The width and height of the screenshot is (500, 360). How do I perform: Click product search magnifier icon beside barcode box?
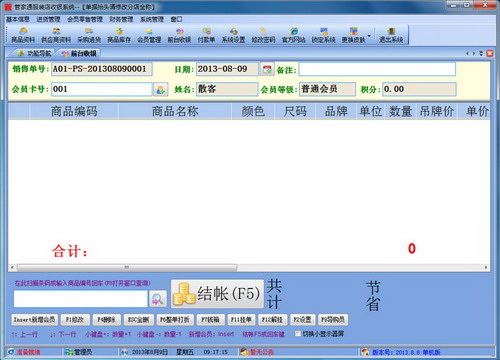click(x=158, y=299)
